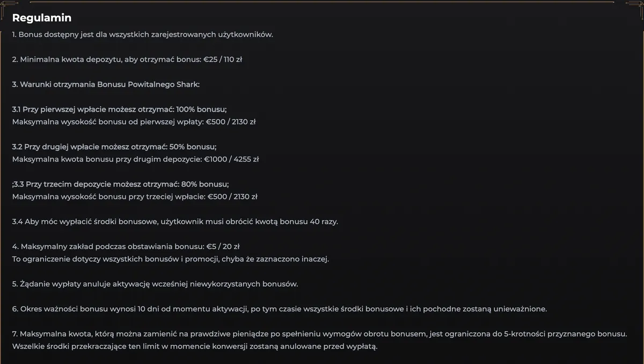This screenshot has width=644, height=364.
Task: Select the Bonusu Powitalnego Shark conditions line
Action: point(106,84)
